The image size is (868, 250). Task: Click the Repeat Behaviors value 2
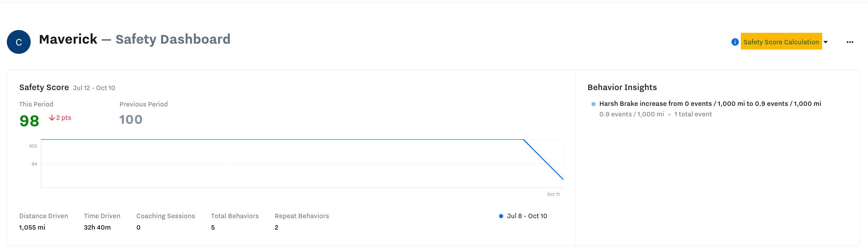pos(276,227)
